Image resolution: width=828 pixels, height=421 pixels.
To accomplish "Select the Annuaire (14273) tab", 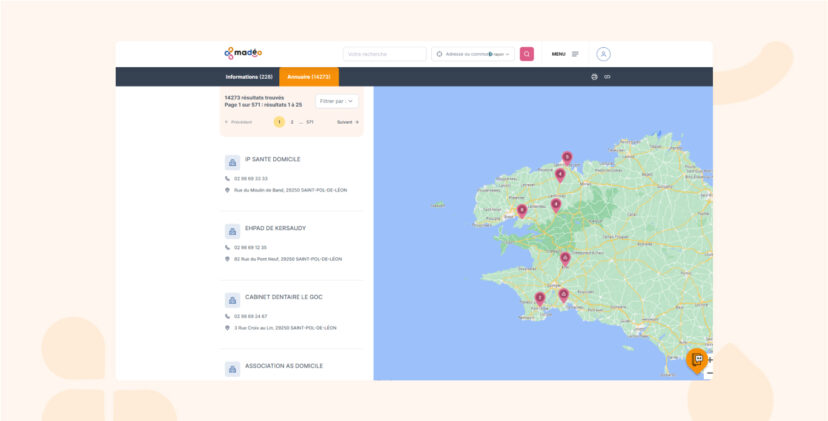I will (x=308, y=77).
